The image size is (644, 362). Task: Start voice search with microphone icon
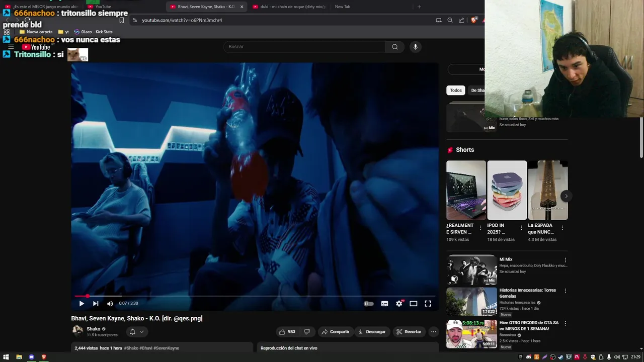point(415,47)
